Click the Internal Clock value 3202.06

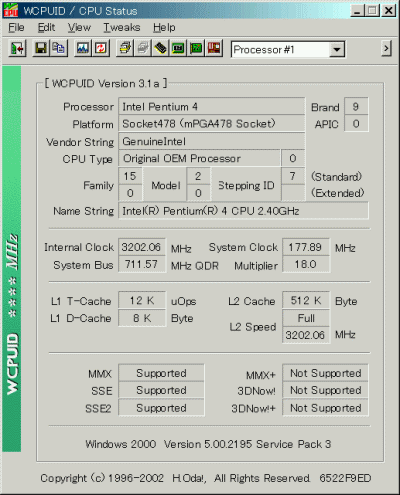point(142,247)
